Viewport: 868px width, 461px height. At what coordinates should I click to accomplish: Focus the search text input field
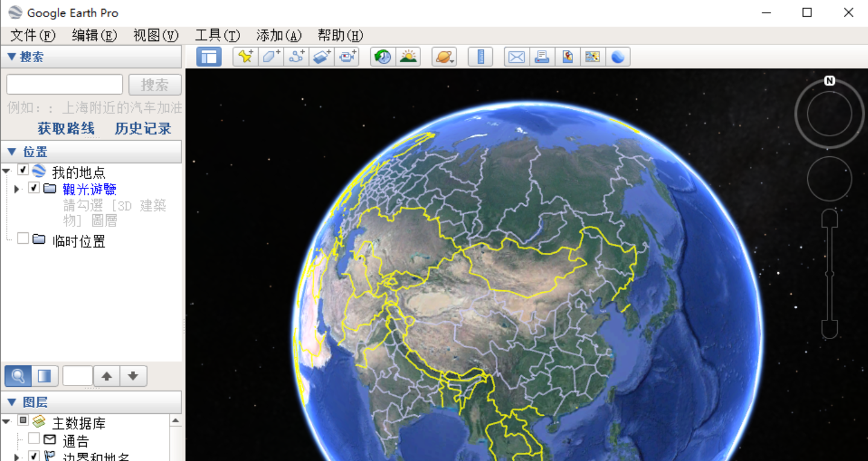click(x=65, y=84)
